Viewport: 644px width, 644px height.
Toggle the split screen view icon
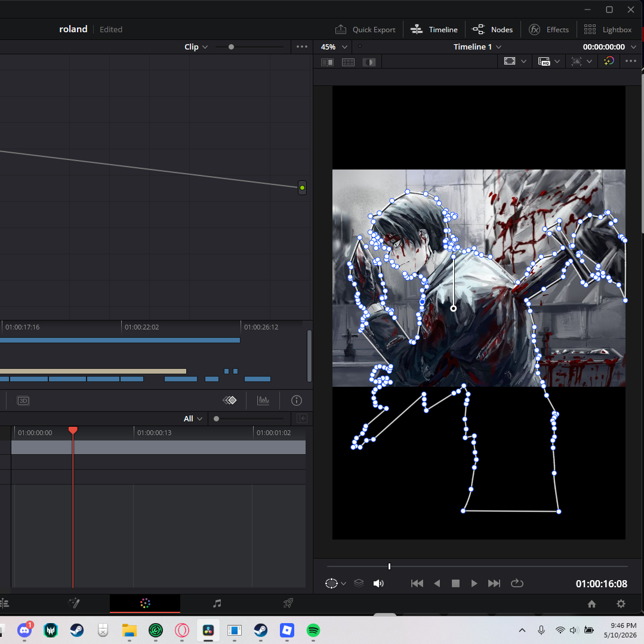pyautogui.click(x=348, y=62)
